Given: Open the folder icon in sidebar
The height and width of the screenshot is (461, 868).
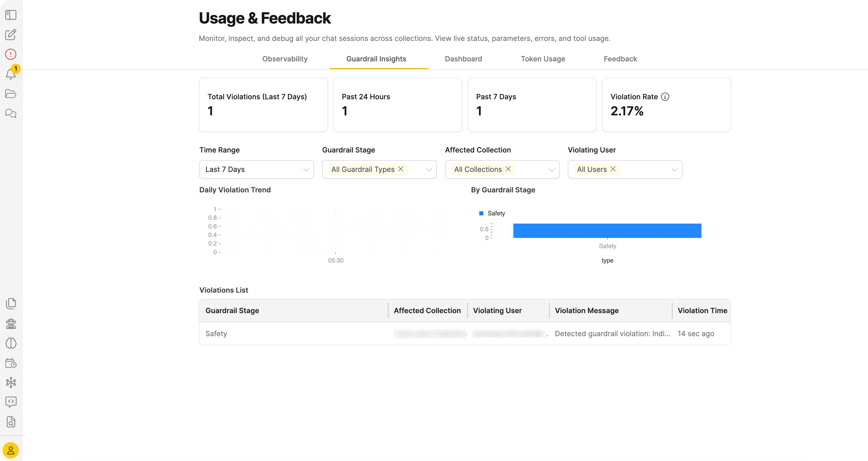Looking at the screenshot, I should pos(11,94).
